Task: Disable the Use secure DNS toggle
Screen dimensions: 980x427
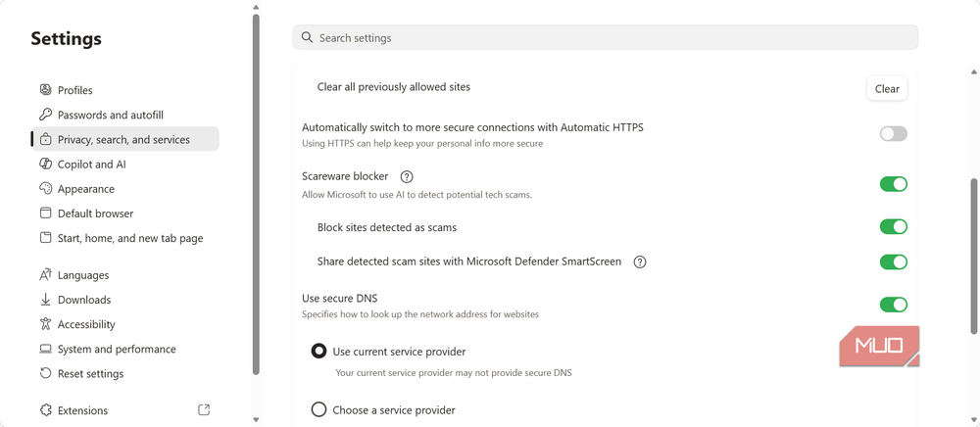Action: [893, 305]
